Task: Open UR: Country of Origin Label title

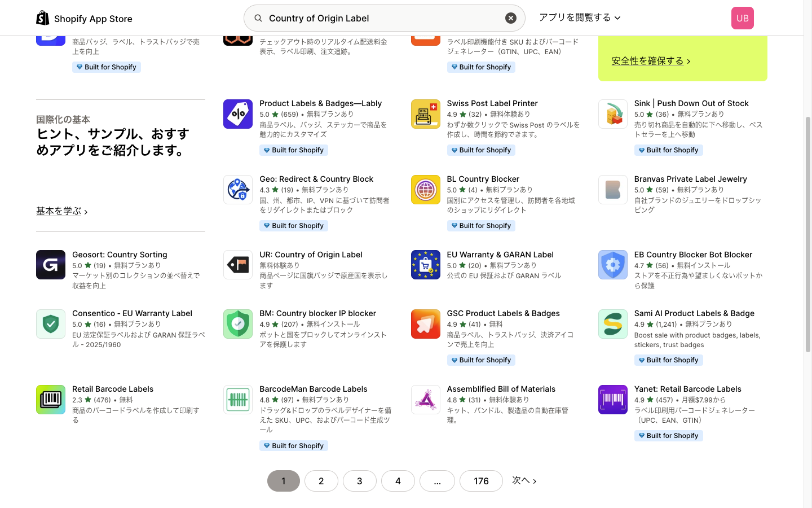Action: pyautogui.click(x=311, y=255)
